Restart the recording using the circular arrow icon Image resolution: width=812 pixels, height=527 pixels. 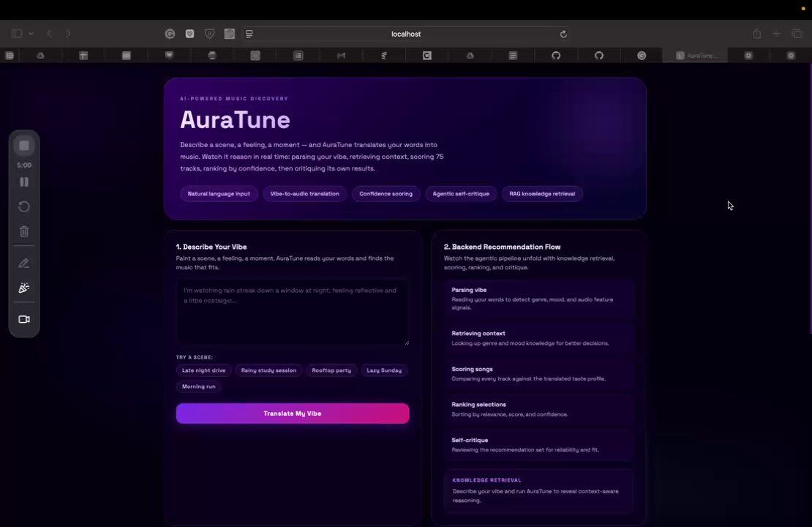[x=24, y=206]
